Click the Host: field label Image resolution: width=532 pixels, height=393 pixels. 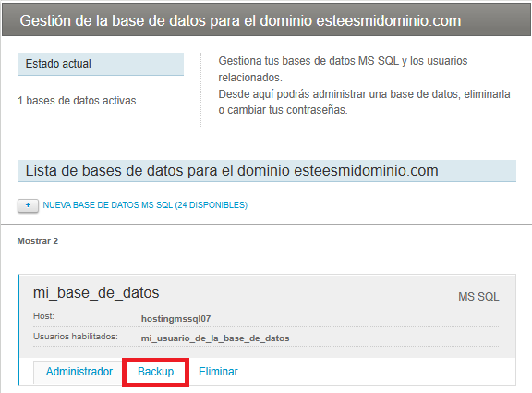43,316
